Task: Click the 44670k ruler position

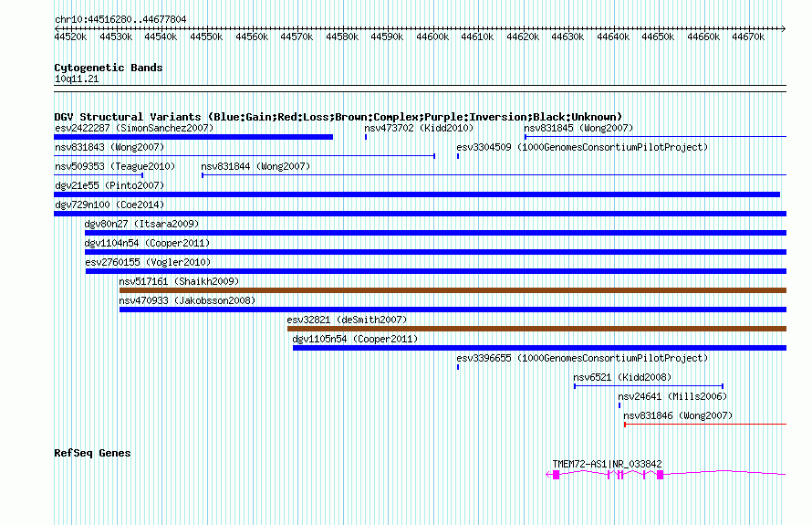Action: click(x=748, y=37)
